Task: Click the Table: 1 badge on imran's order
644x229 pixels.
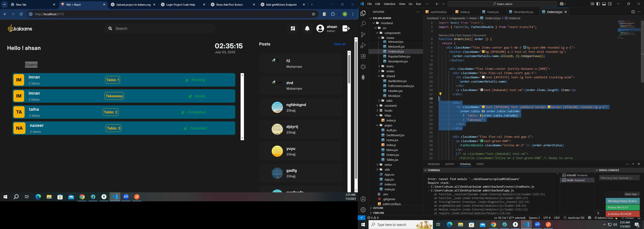Action: pyautogui.click(x=112, y=80)
